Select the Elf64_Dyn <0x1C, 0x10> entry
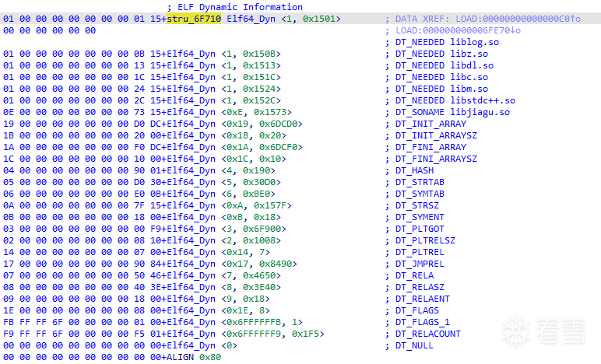The image size is (601, 364). coord(227,159)
